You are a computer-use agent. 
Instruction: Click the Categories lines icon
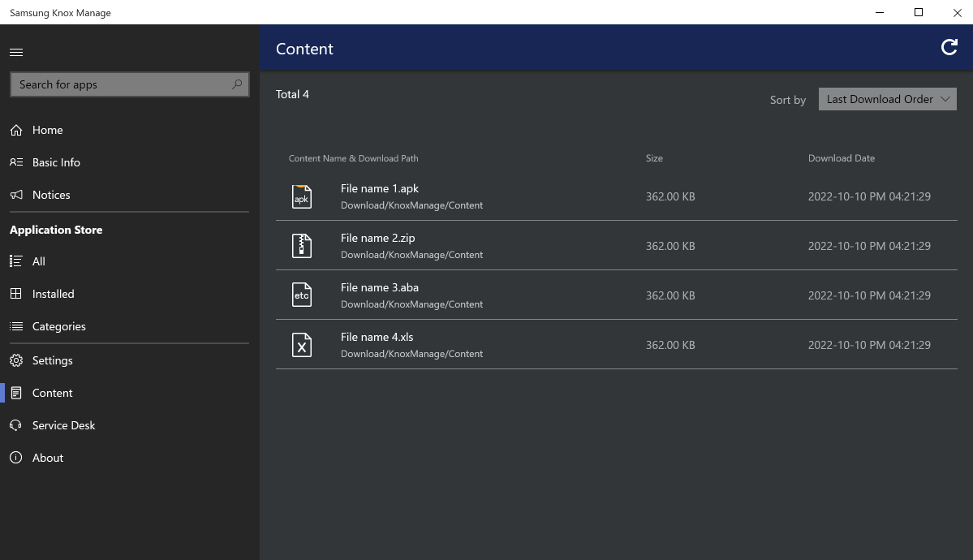pos(16,326)
